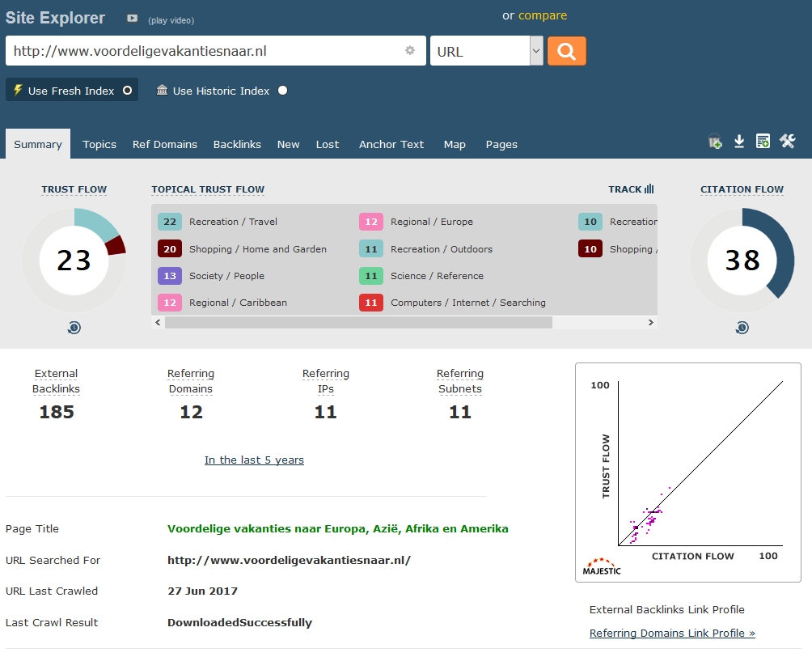Viewport: 812px width, 657px height.
Task: Click the 11 Recreation / Outdoors swatch
Action: [x=371, y=248]
